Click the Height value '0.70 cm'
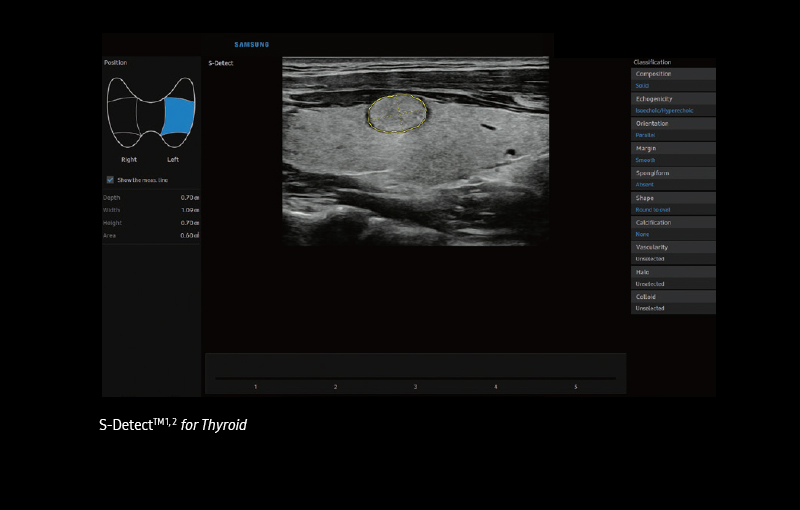The image size is (800, 510). 189,223
